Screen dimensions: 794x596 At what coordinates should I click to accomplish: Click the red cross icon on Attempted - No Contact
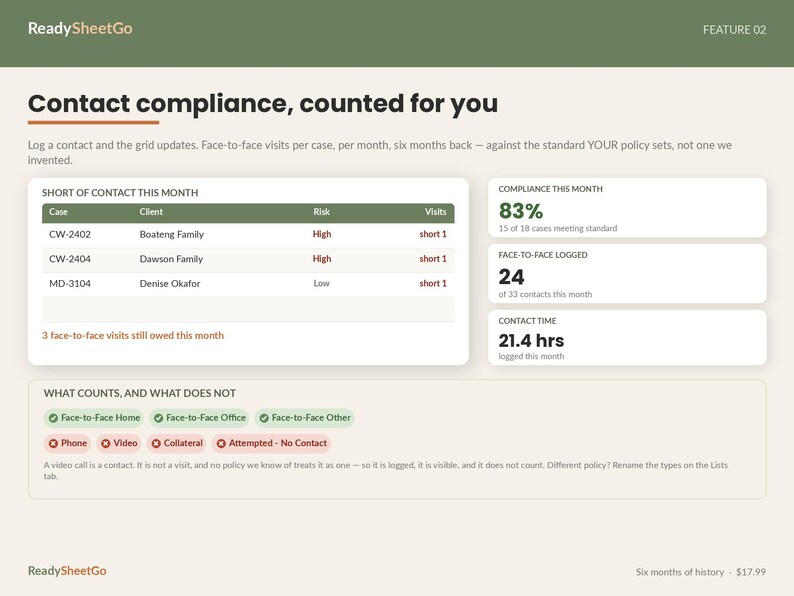(x=221, y=444)
